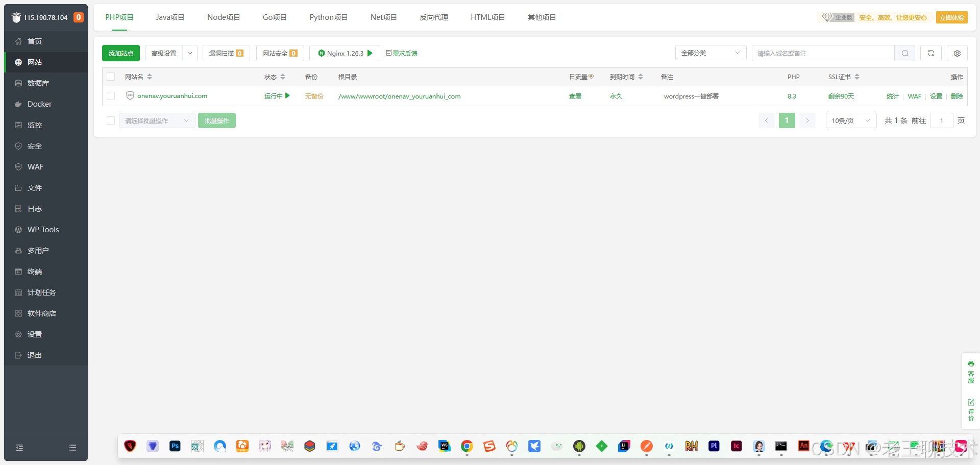Open Adobe Animate from the dock
Image resolution: width=980 pixels, height=465 pixels.
tap(803, 446)
